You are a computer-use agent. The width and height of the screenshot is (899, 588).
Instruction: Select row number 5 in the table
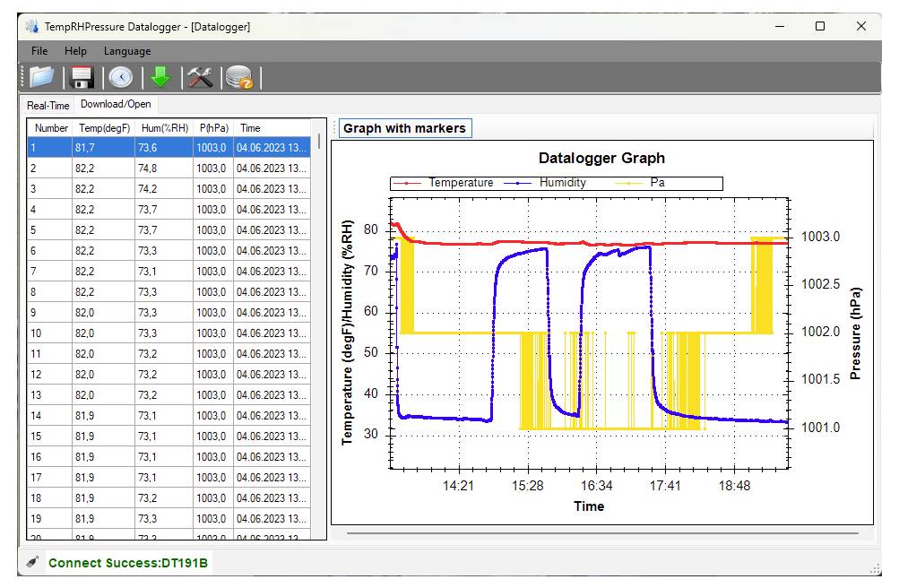(x=169, y=229)
